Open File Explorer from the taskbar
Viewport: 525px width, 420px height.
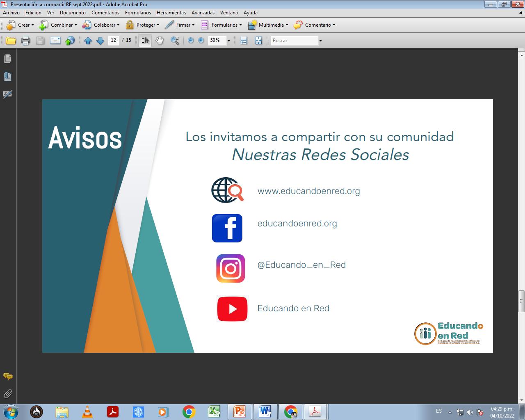(x=62, y=411)
